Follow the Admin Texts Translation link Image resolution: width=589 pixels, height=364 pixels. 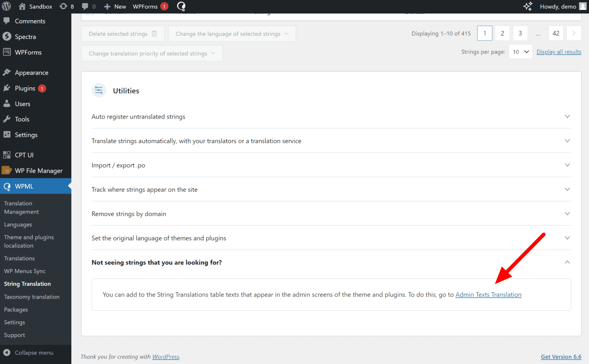click(x=488, y=295)
